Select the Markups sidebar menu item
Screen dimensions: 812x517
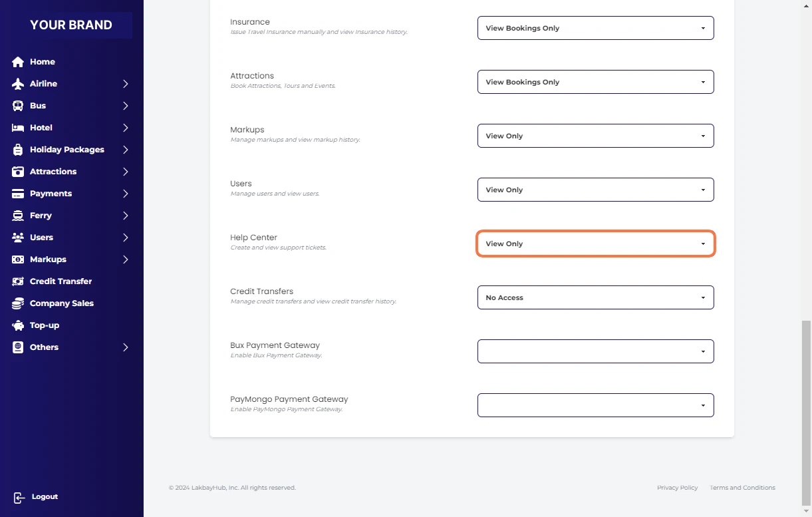tap(48, 259)
